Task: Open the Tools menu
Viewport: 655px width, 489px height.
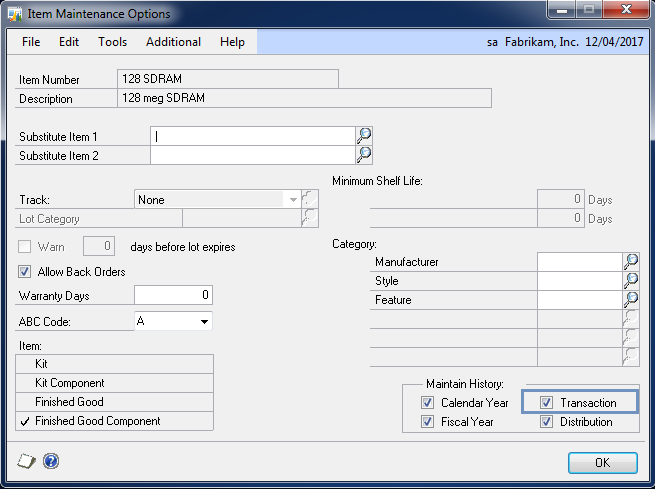Action: click(112, 42)
